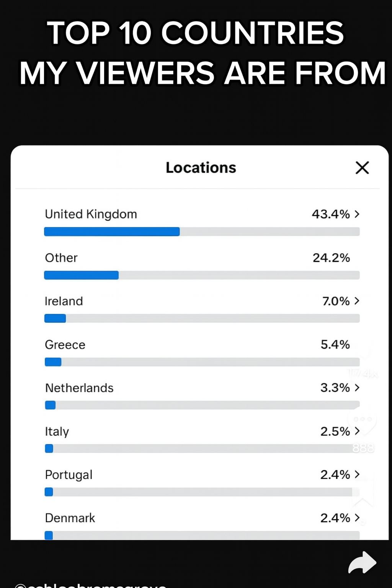Click the Other category progress bar
This screenshot has width=392, height=588.
point(202,275)
